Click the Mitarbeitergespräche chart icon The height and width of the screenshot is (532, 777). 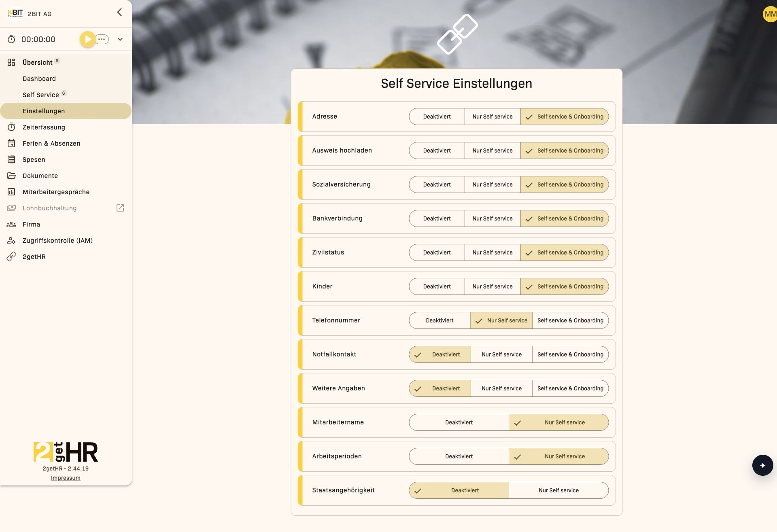click(11, 192)
